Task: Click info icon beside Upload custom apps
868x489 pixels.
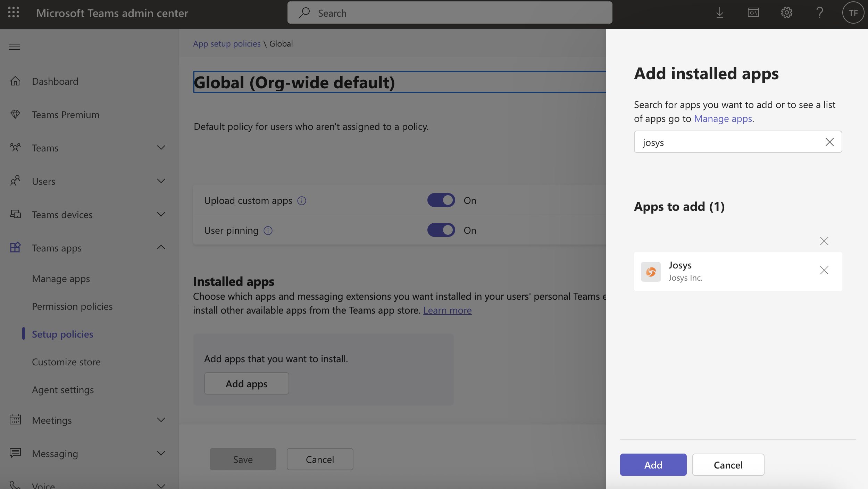Action: click(x=302, y=201)
